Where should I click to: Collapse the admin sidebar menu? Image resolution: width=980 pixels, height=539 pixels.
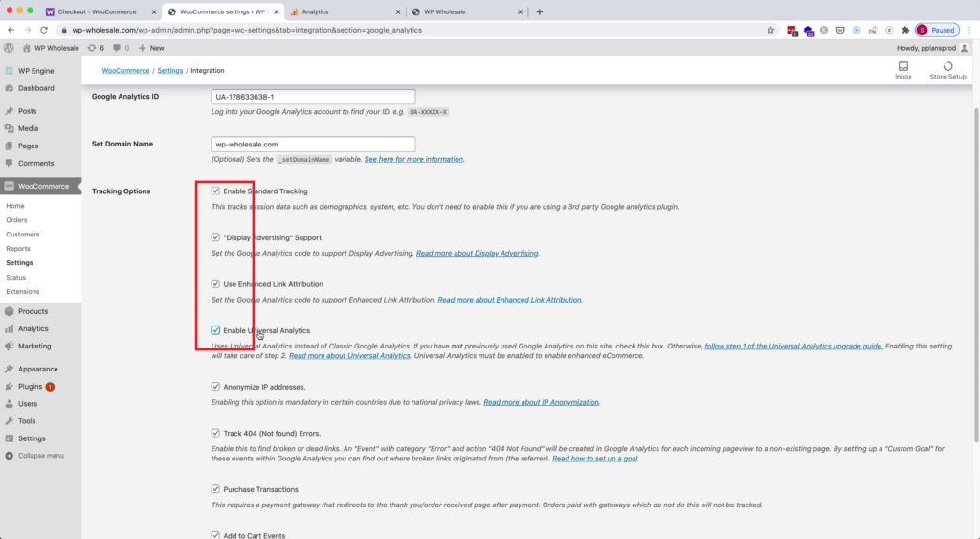point(40,455)
